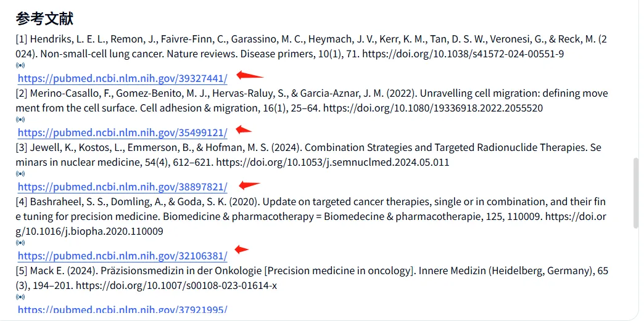This screenshot has width=644, height=321.
Task: Open PubMed link 39327441
Action: [x=122, y=78]
